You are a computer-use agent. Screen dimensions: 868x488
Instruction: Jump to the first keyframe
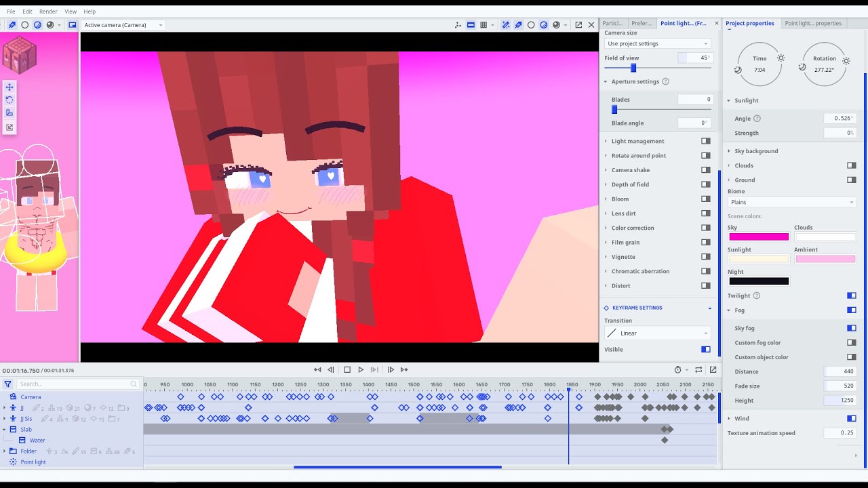coord(317,369)
